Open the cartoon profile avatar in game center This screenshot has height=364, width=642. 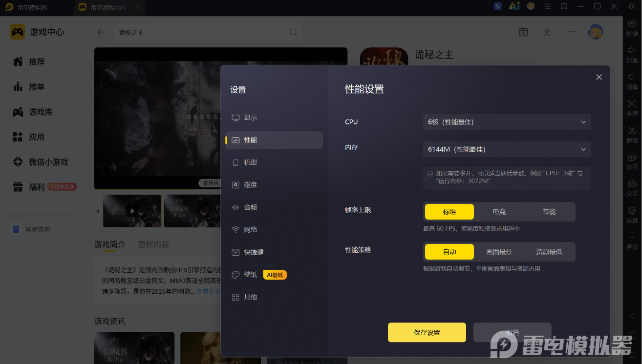tap(595, 32)
